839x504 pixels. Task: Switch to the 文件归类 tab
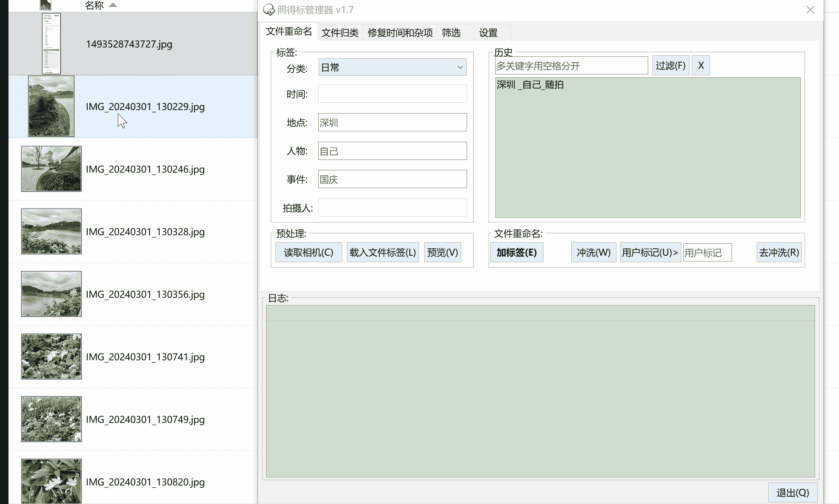click(340, 33)
